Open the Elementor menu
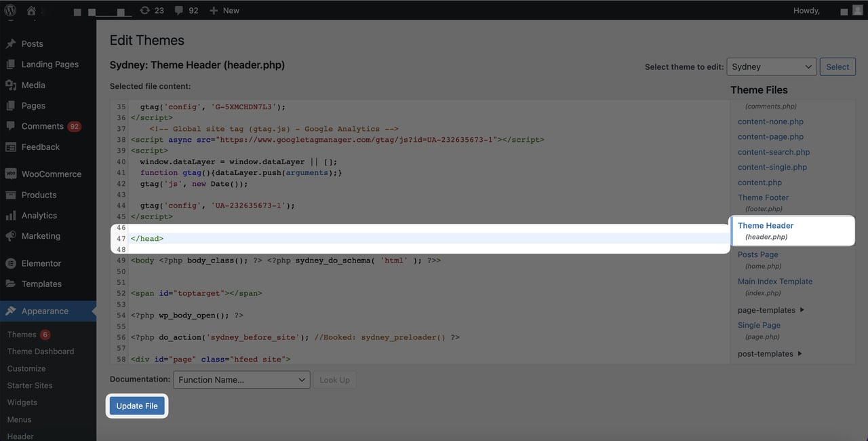Image resolution: width=868 pixels, height=441 pixels. click(41, 263)
